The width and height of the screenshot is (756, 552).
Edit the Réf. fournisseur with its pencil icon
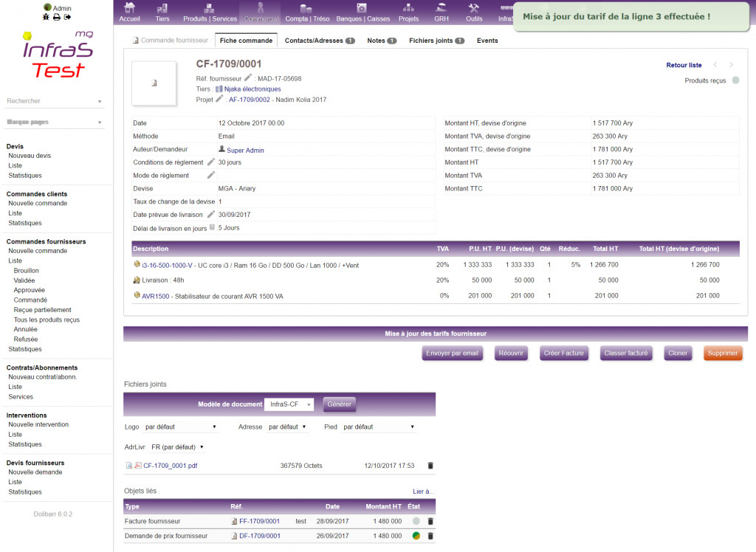(248, 77)
